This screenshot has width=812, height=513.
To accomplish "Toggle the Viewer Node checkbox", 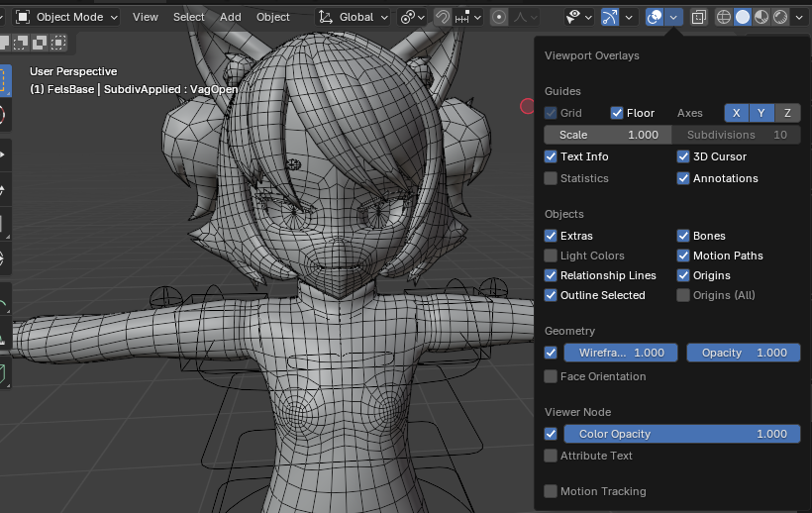I will click(x=551, y=434).
